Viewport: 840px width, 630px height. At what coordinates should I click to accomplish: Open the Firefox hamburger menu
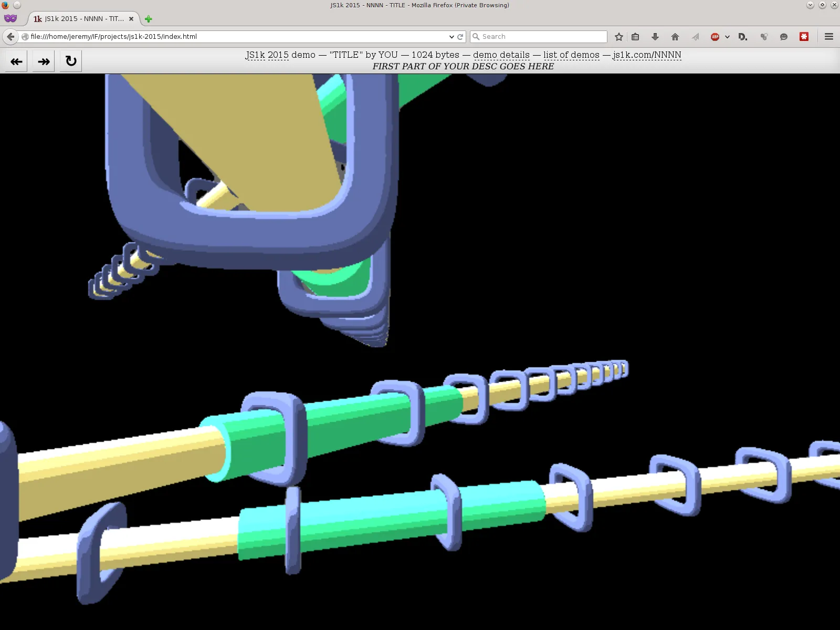point(829,37)
